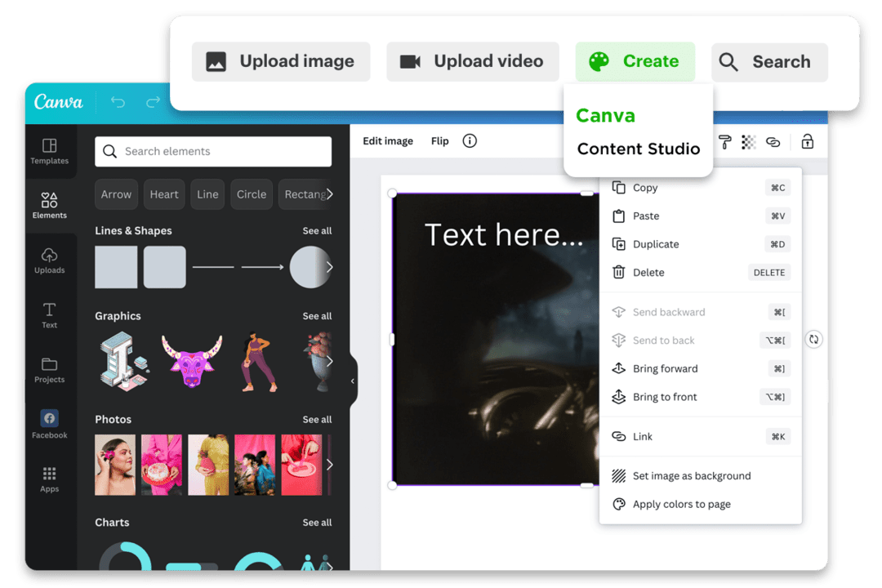The image size is (882, 588).
Task: Open the transparency checkerboard icon
Action: pyautogui.click(x=749, y=142)
